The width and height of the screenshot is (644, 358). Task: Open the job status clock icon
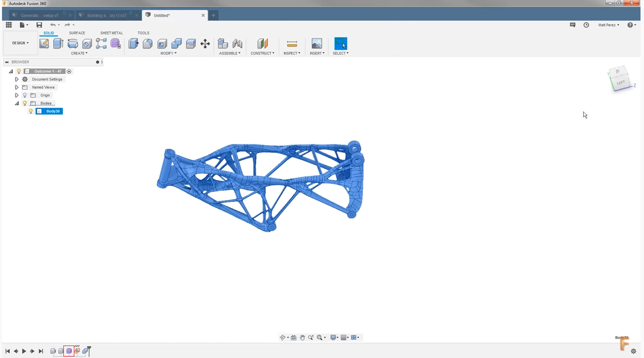coord(586,25)
